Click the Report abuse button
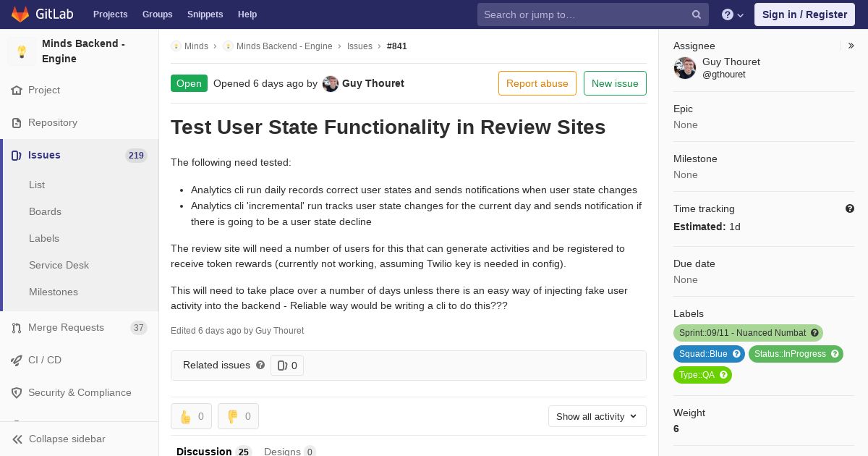The height and width of the screenshot is (456, 868). click(x=537, y=83)
